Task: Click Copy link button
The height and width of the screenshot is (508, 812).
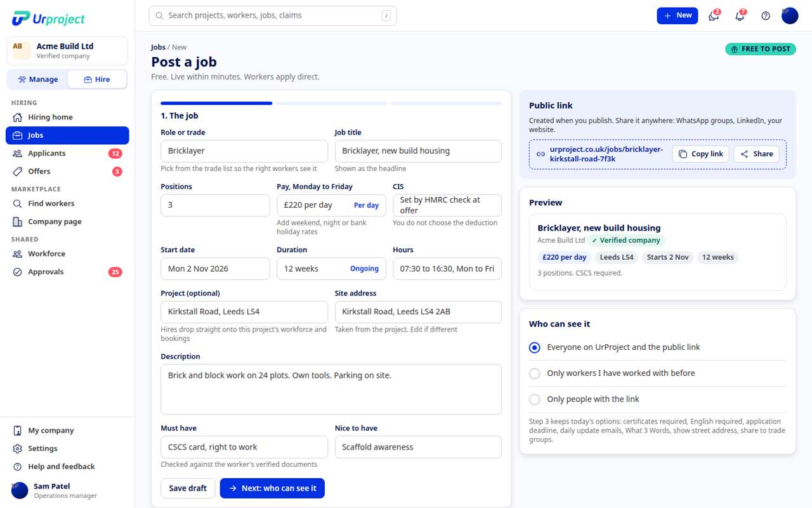Action: click(701, 154)
